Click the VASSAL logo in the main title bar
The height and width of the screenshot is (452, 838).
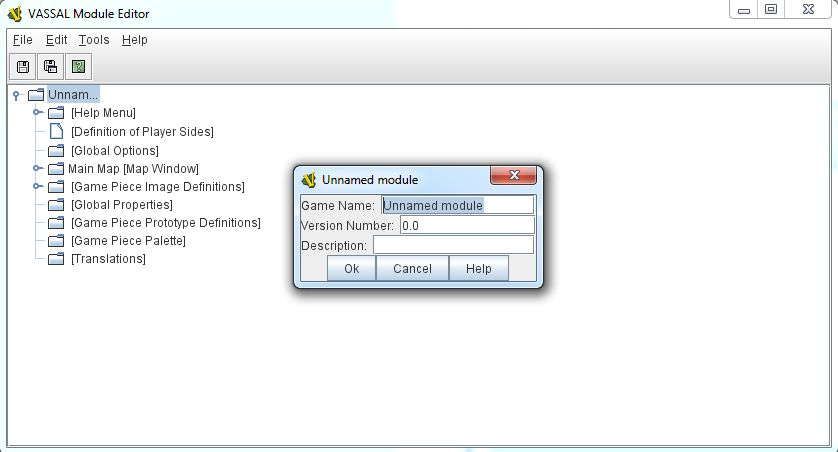pos(15,14)
